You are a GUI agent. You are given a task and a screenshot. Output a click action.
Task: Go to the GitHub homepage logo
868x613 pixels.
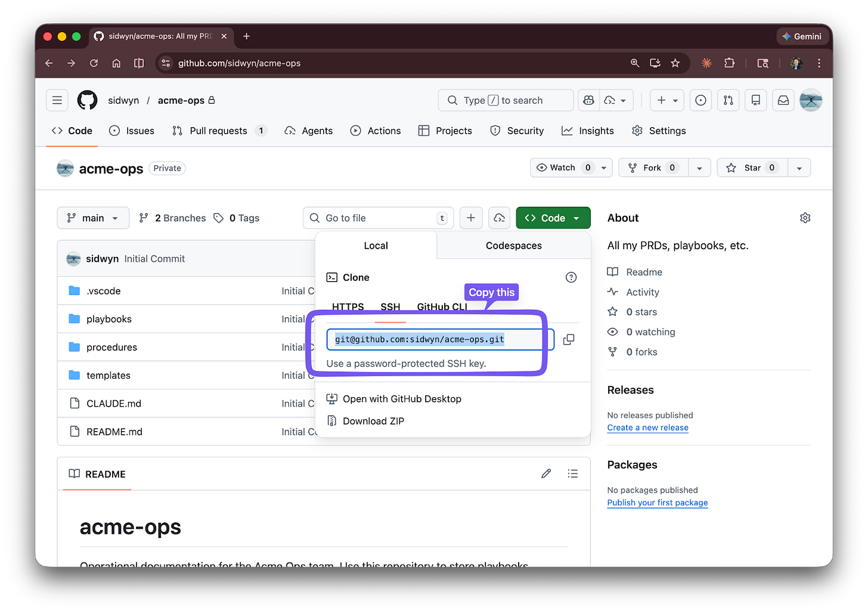pyautogui.click(x=88, y=100)
